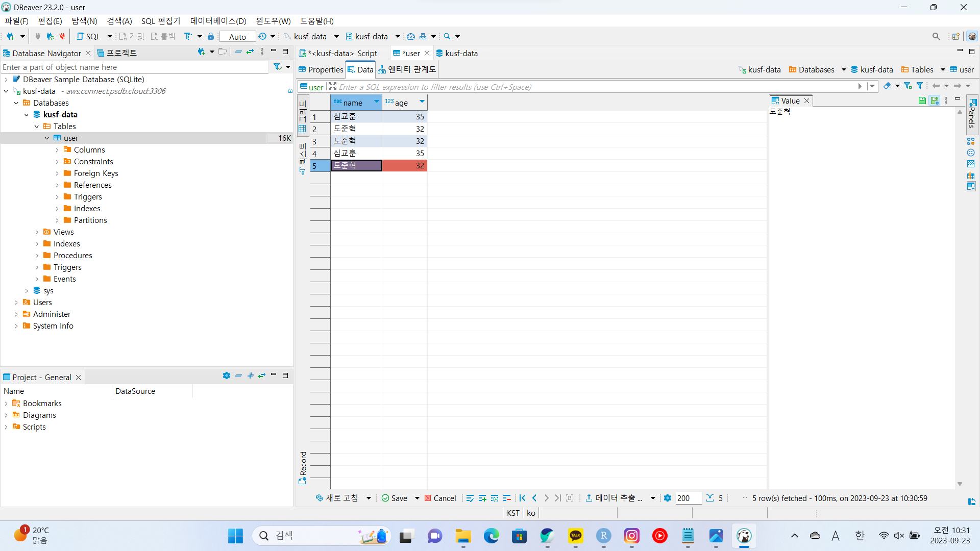Open the 데이터베이스(D) menu
The width and height of the screenshot is (980, 551).
point(218,21)
